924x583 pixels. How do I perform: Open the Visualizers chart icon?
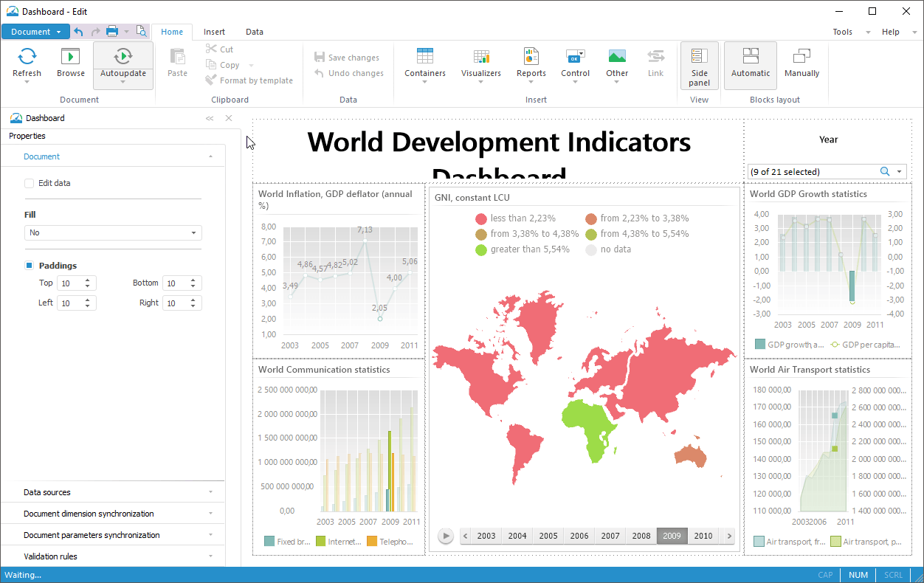(x=481, y=57)
